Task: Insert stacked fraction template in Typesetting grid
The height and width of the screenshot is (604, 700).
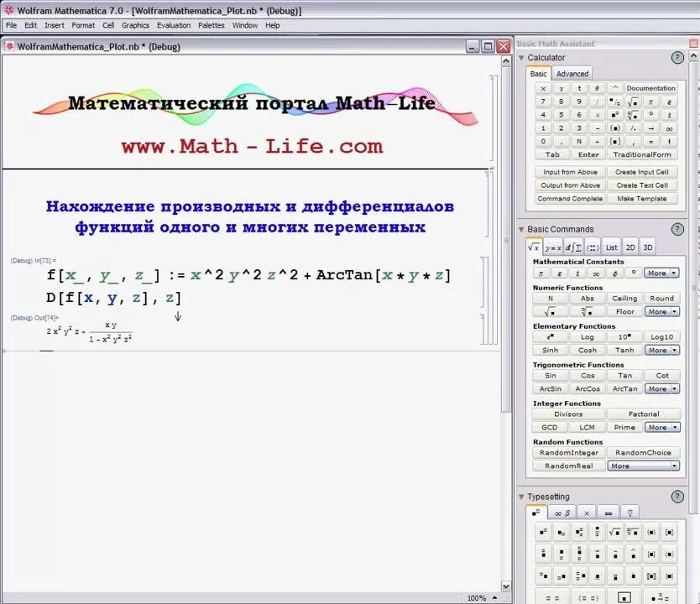Action: (597, 532)
